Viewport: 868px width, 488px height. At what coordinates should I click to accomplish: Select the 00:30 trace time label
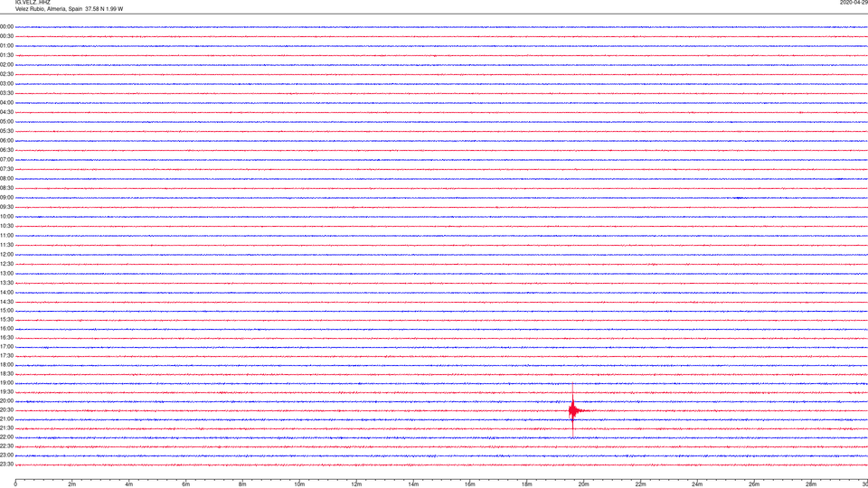pyautogui.click(x=6, y=36)
